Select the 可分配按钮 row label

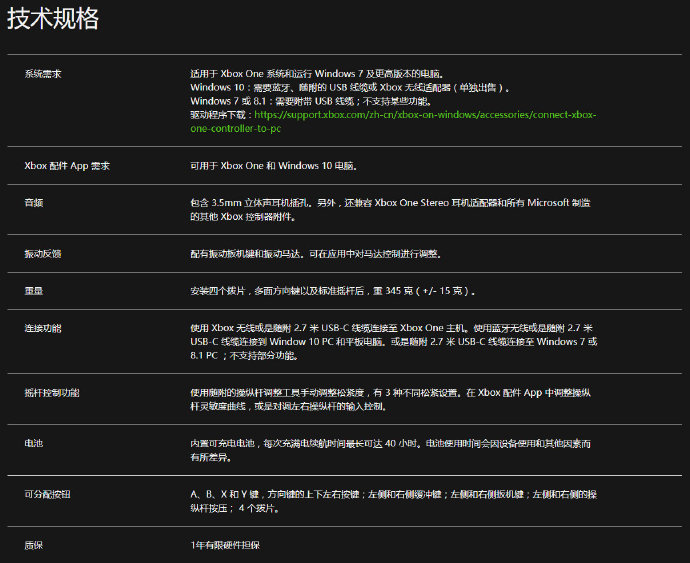click(47, 494)
